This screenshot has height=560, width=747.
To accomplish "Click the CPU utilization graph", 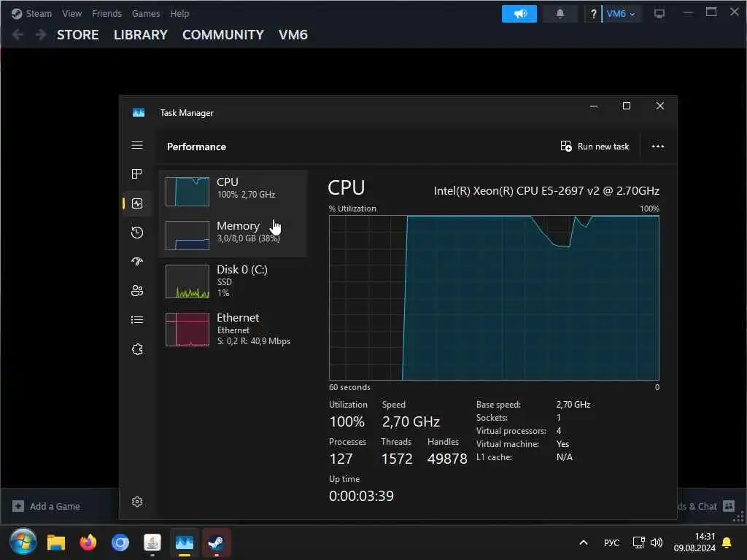I will pos(494,297).
